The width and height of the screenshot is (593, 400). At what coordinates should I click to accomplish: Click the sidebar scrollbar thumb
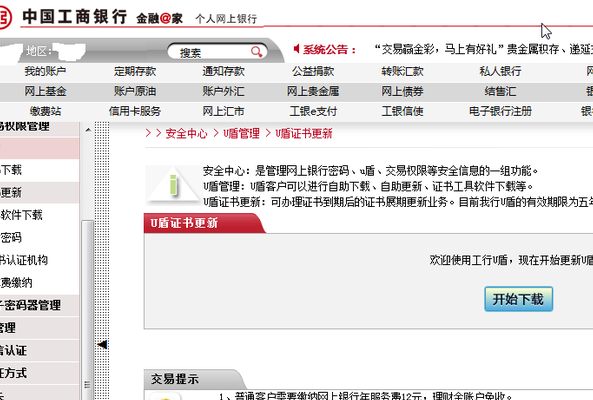pyautogui.click(x=87, y=310)
